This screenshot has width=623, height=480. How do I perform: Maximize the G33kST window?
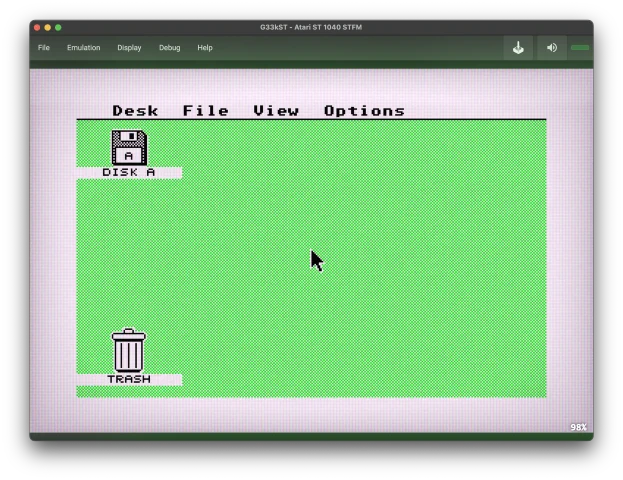(58, 27)
